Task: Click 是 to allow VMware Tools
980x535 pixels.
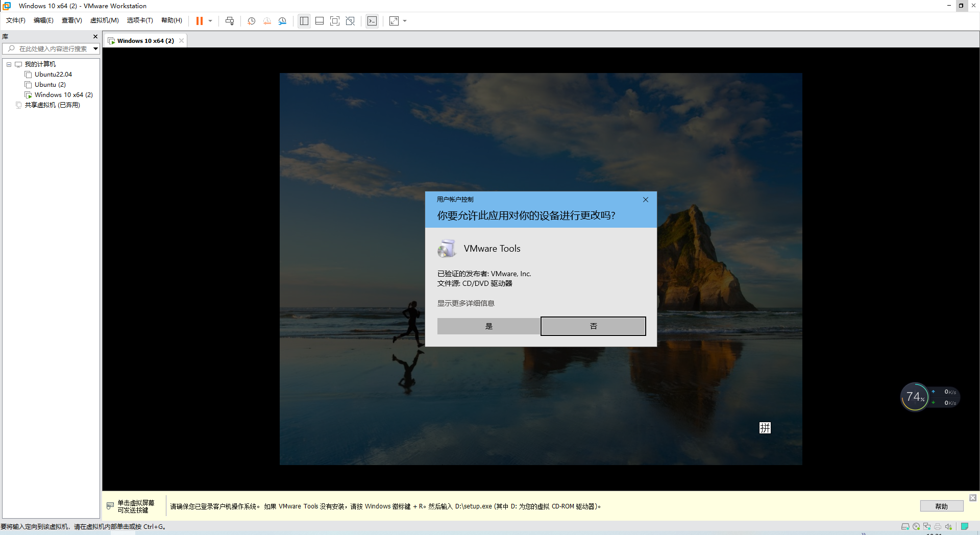Action: (x=488, y=326)
